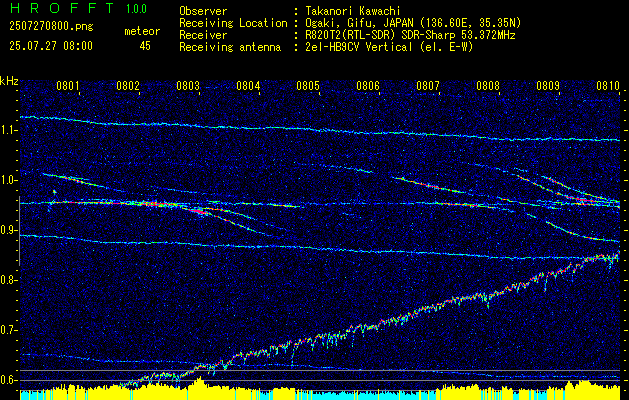Click the observer name Takanori Kawachi
This screenshot has height=400, width=629.
353,11
